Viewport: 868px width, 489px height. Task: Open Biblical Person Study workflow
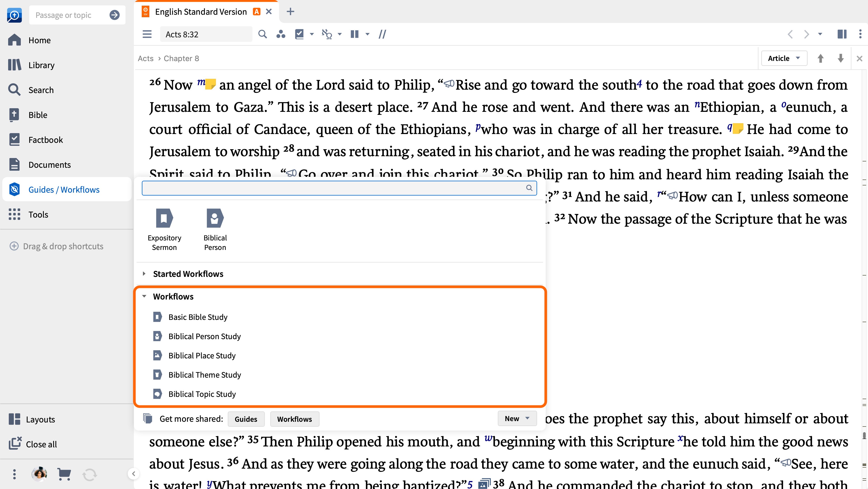197,336
